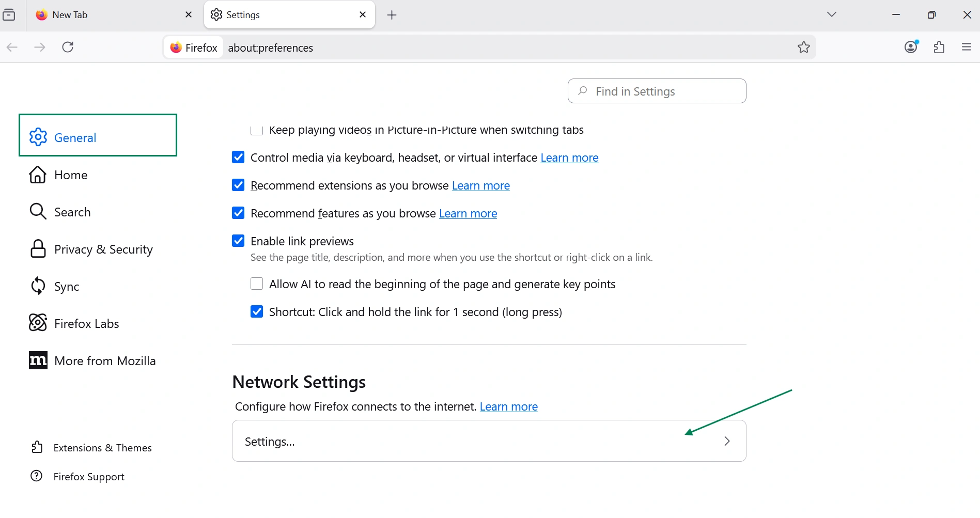Click the reload page icon

click(x=68, y=47)
